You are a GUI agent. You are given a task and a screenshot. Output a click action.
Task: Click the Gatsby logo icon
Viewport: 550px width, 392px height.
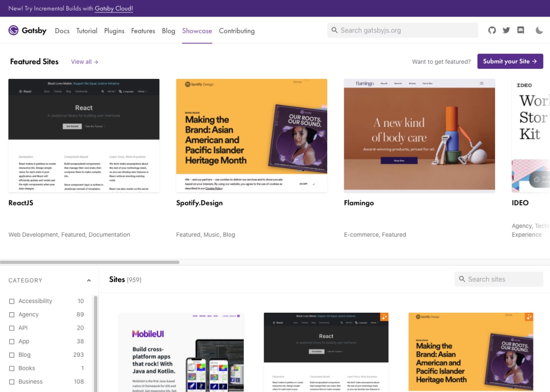[13, 31]
